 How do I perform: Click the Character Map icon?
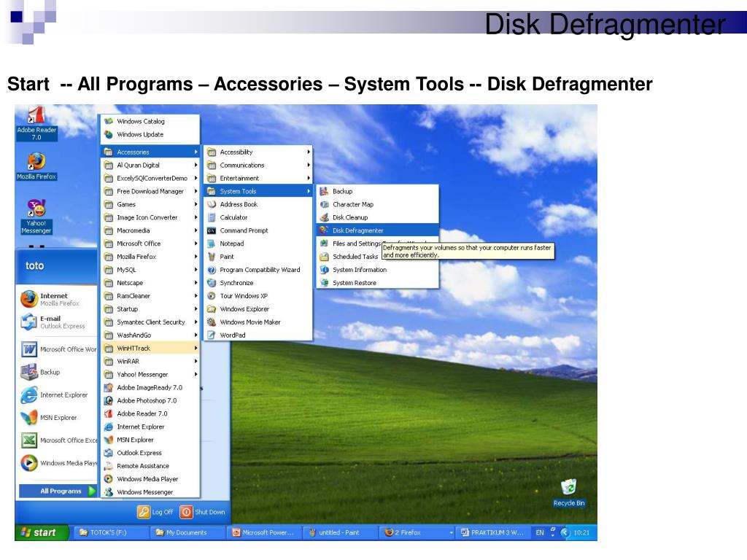tap(324, 204)
